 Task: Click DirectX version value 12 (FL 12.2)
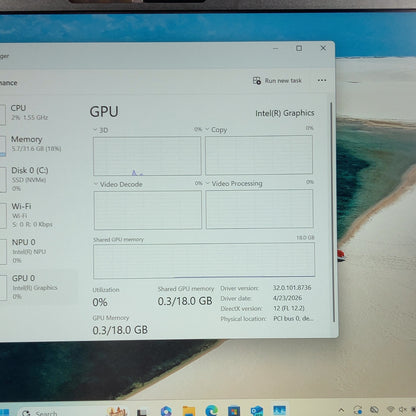click(289, 308)
